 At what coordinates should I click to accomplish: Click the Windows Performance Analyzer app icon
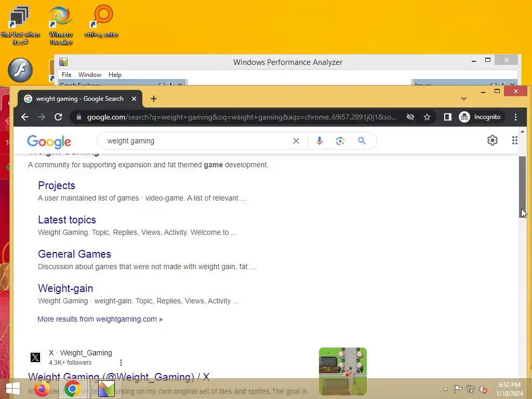point(63,62)
